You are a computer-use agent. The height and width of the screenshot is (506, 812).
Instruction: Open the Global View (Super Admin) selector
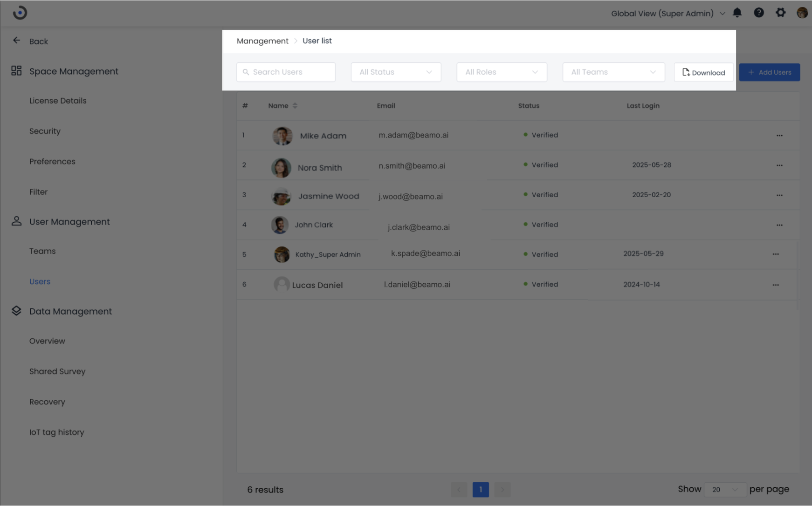[x=668, y=14]
